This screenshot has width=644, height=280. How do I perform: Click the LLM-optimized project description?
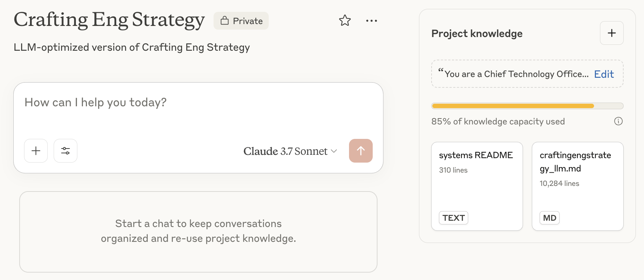point(132,47)
